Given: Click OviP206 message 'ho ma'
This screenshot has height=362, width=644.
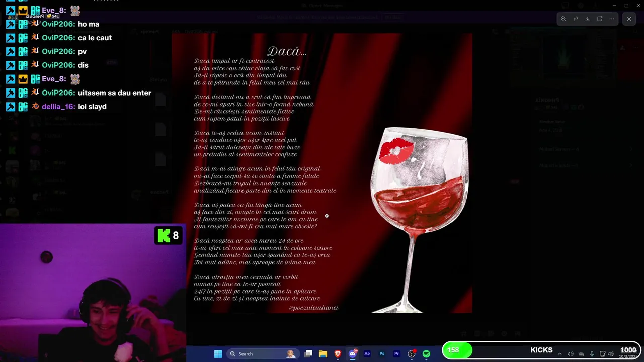Looking at the screenshot, I should tap(89, 24).
